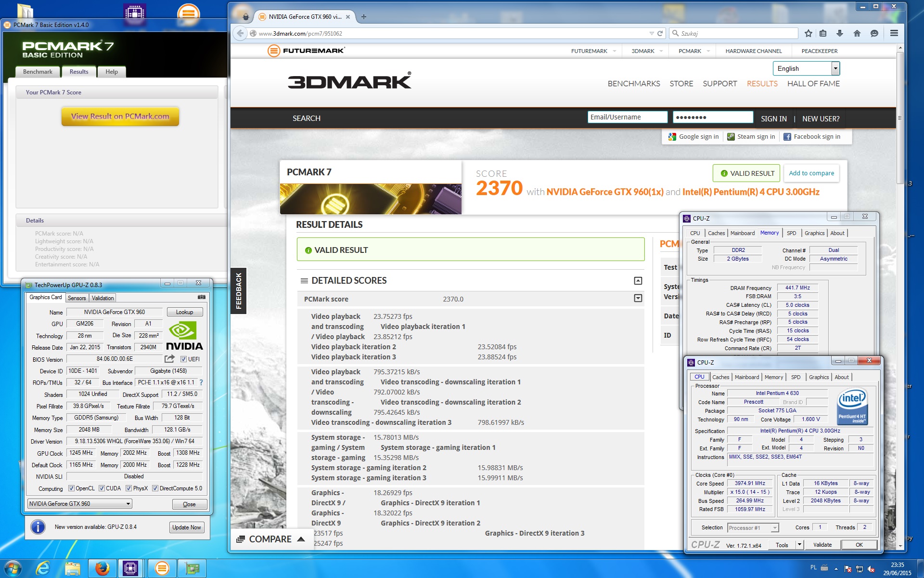Viewport: 924px width, 578px height.
Task: Switch to Firefox in taskbar
Action: (102, 568)
